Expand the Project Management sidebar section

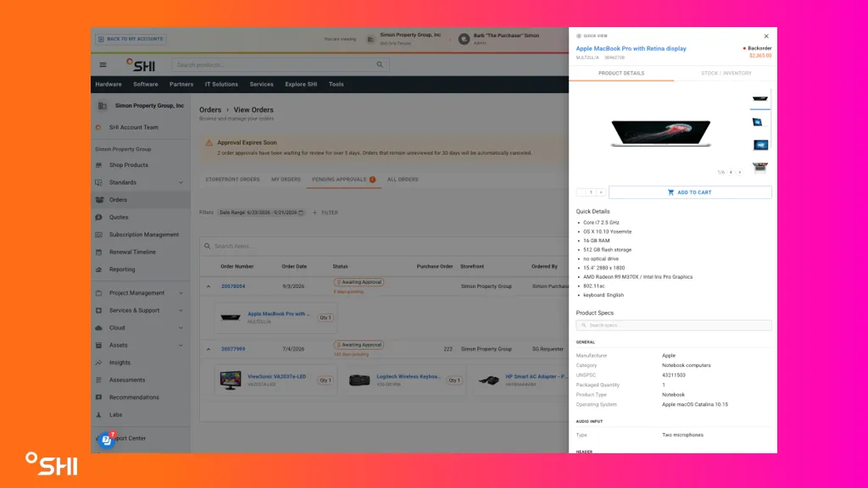coord(181,292)
